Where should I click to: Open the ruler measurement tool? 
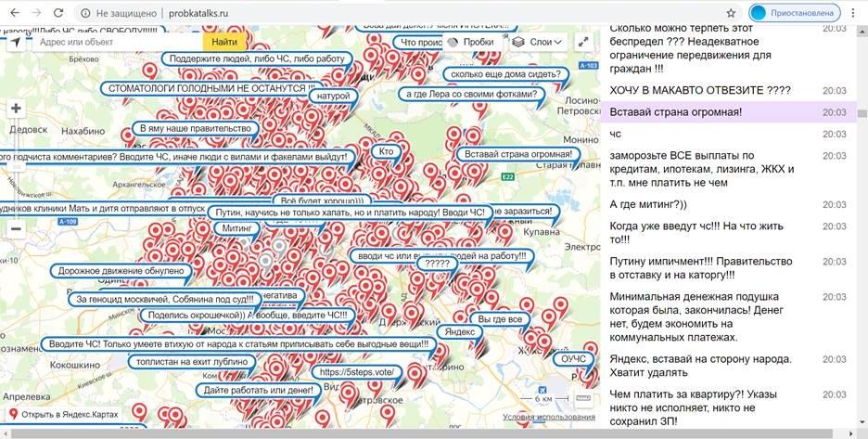tap(583, 398)
